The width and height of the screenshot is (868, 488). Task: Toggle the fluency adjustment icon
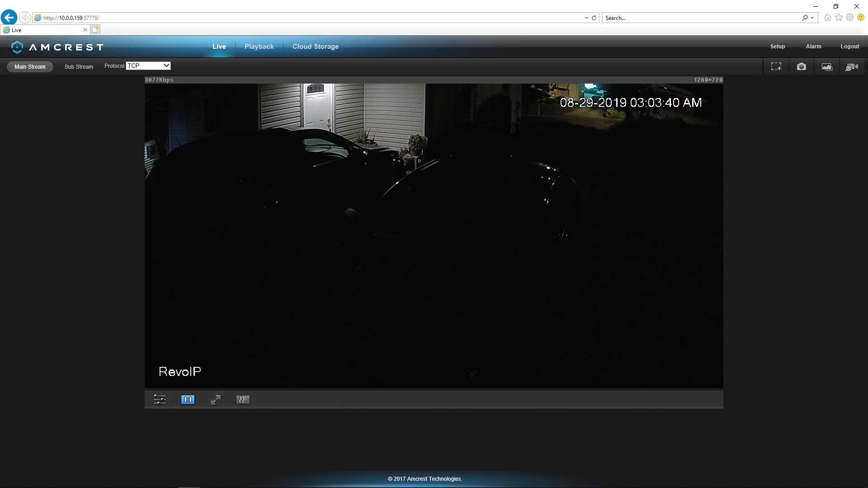pos(243,399)
